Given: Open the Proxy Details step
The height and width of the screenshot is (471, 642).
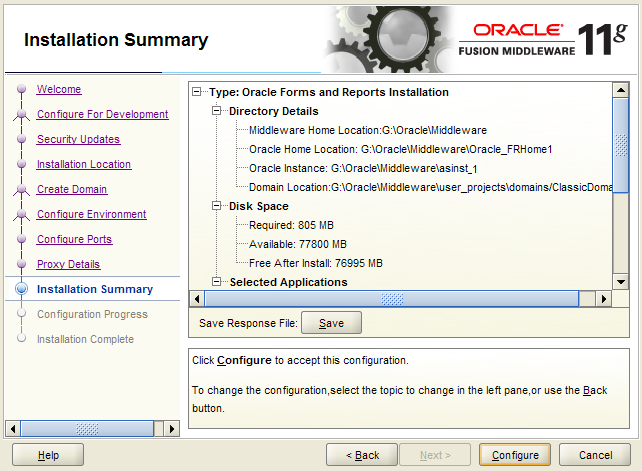Looking at the screenshot, I should tap(68, 264).
